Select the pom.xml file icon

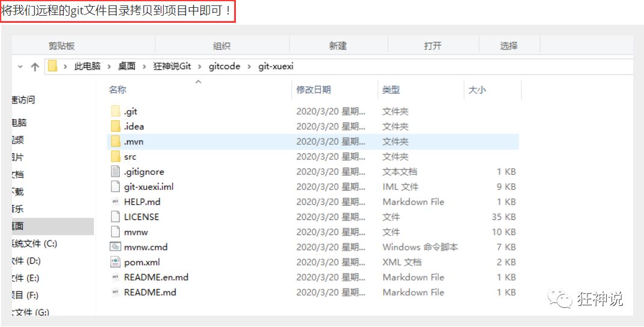(x=116, y=261)
